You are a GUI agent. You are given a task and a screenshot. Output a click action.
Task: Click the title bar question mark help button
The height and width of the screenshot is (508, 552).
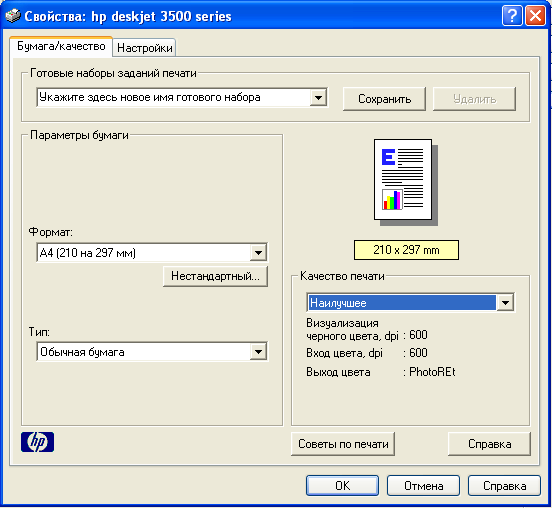512,16
